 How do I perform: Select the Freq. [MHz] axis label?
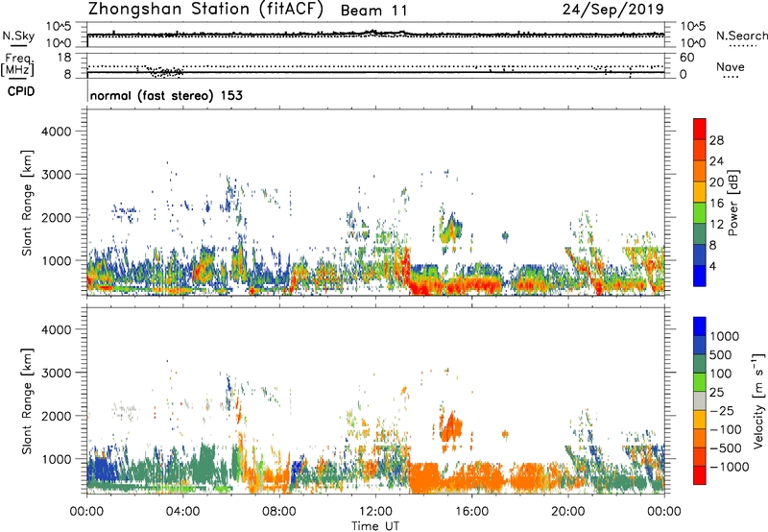click(17, 65)
